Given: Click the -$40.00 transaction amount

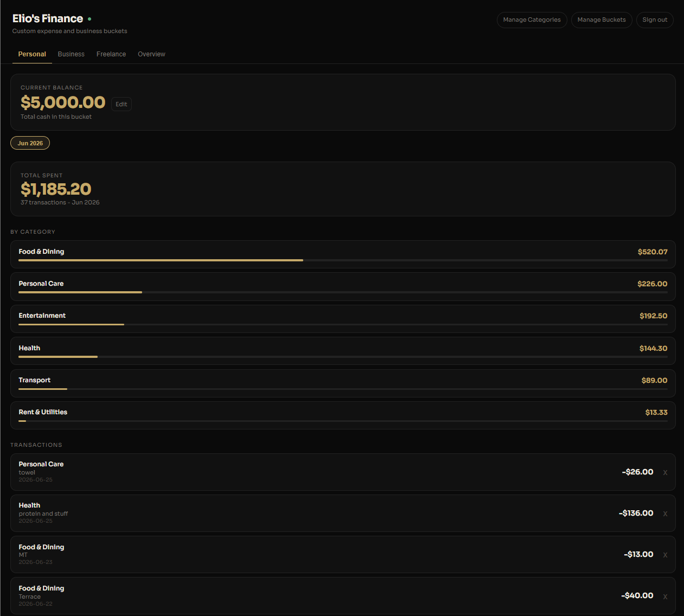Looking at the screenshot, I should [637, 595].
